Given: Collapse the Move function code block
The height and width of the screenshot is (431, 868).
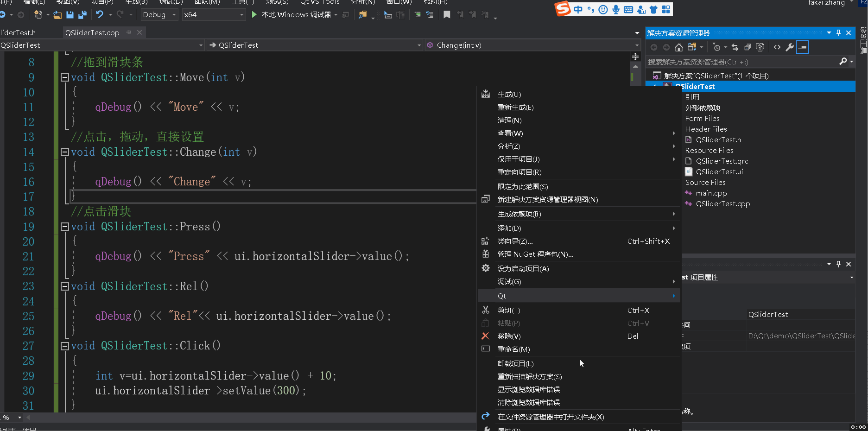Looking at the screenshot, I should [65, 77].
